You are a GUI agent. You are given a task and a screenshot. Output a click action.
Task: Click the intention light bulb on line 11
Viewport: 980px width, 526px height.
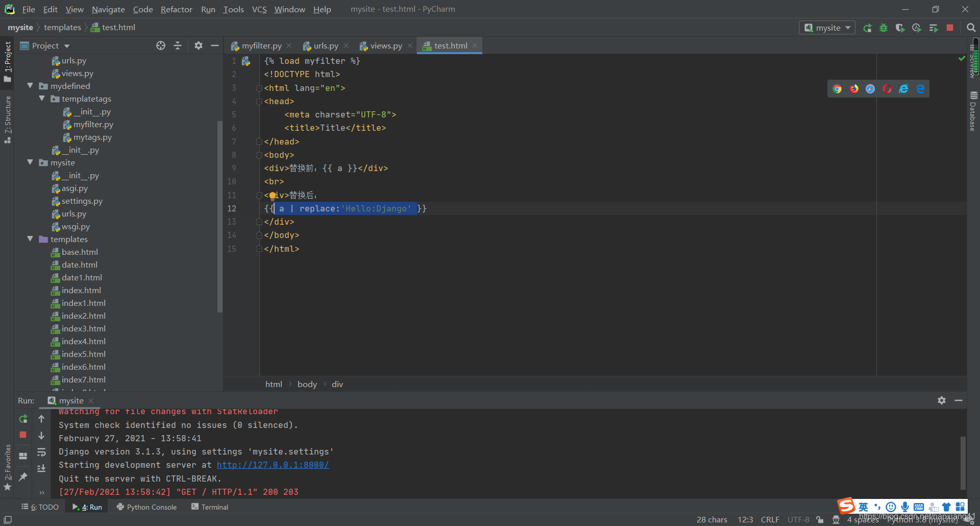point(273,196)
